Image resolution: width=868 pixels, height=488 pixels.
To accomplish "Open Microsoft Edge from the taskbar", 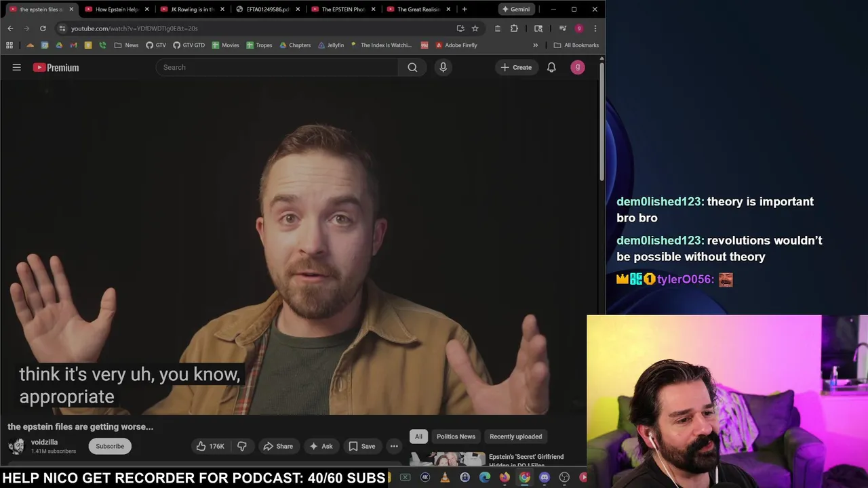I will point(485,477).
